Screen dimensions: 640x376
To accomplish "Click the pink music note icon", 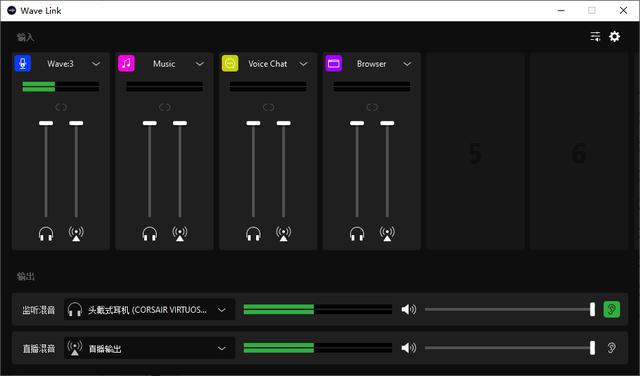I will [x=126, y=64].
